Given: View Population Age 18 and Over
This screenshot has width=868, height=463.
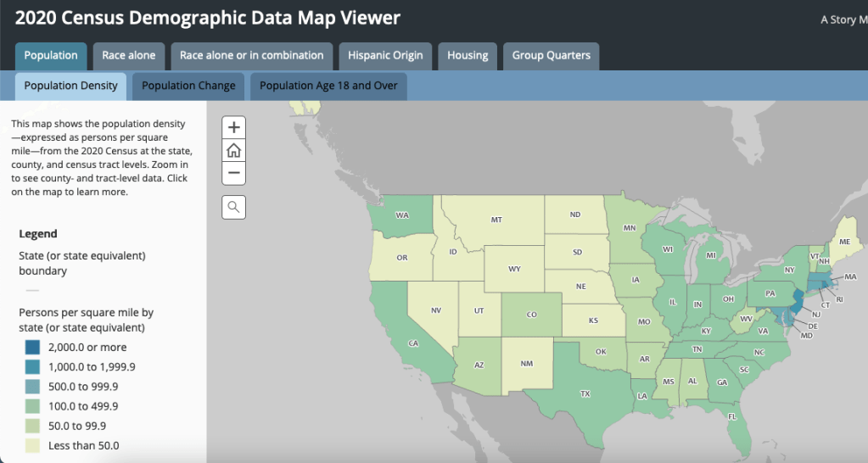Looking at the screenshot, I should tap(328, 86).
